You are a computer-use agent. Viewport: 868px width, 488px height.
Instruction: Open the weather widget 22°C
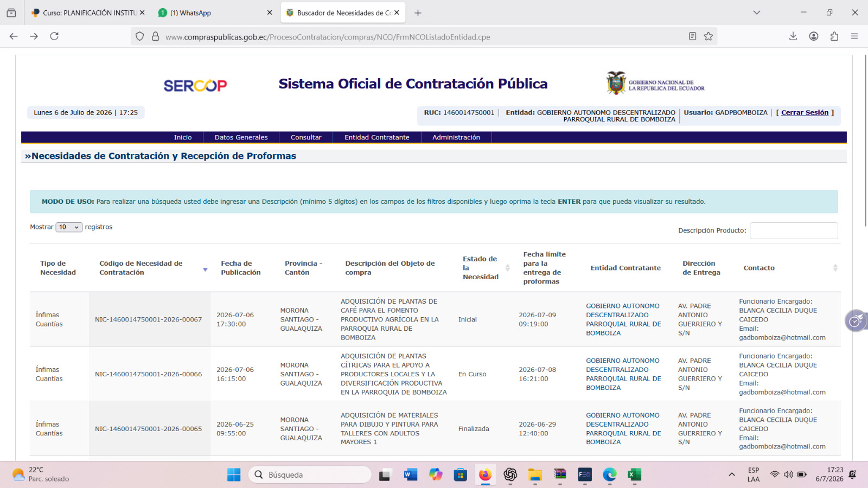(41, 474)
